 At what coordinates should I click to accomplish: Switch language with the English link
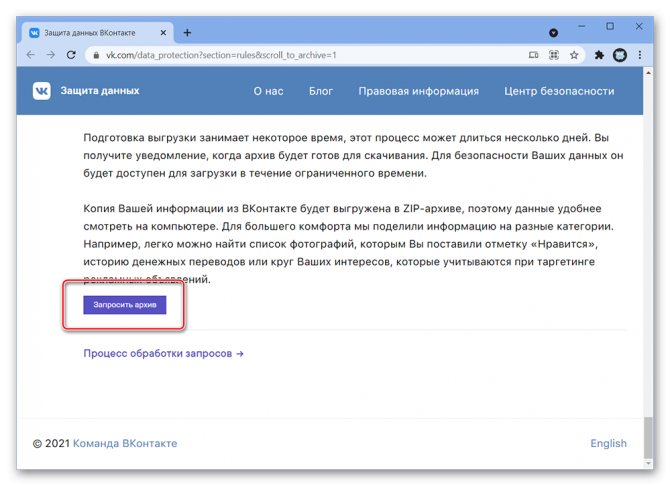608,443
